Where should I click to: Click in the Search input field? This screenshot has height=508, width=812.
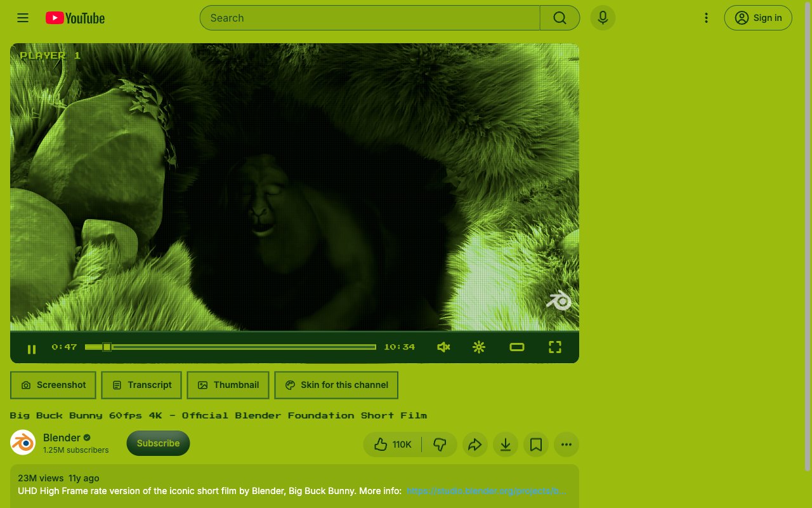(370, 18)
